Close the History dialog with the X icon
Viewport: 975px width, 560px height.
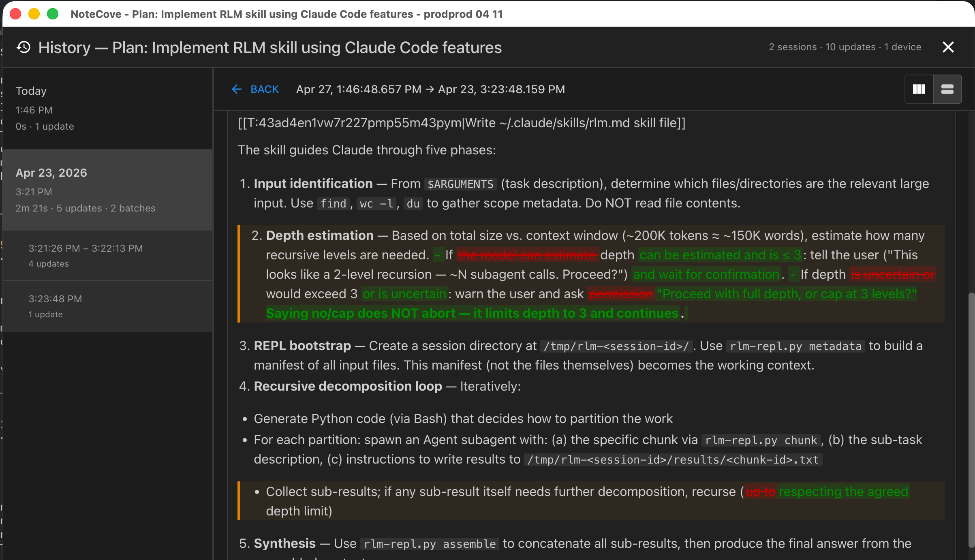pyautogui.click(x=948, y=47)
